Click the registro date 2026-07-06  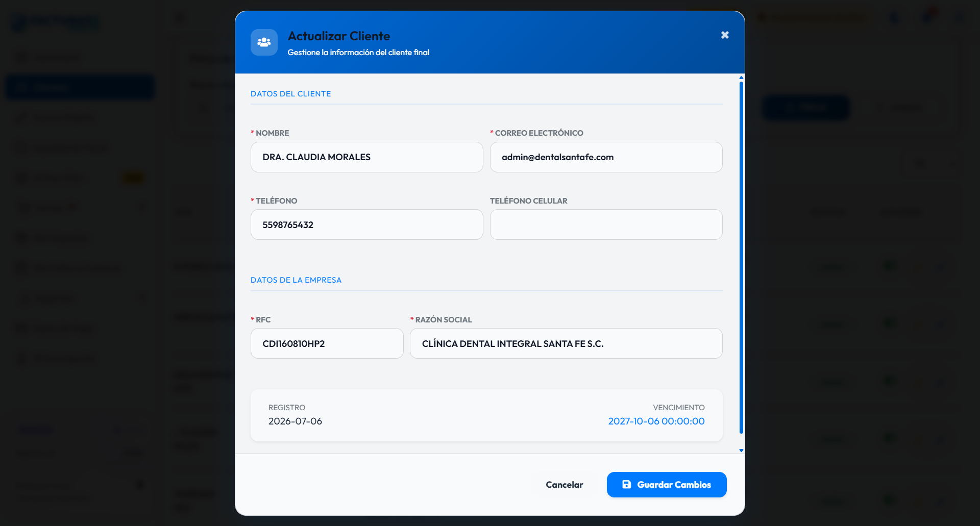tap(295, 421)
